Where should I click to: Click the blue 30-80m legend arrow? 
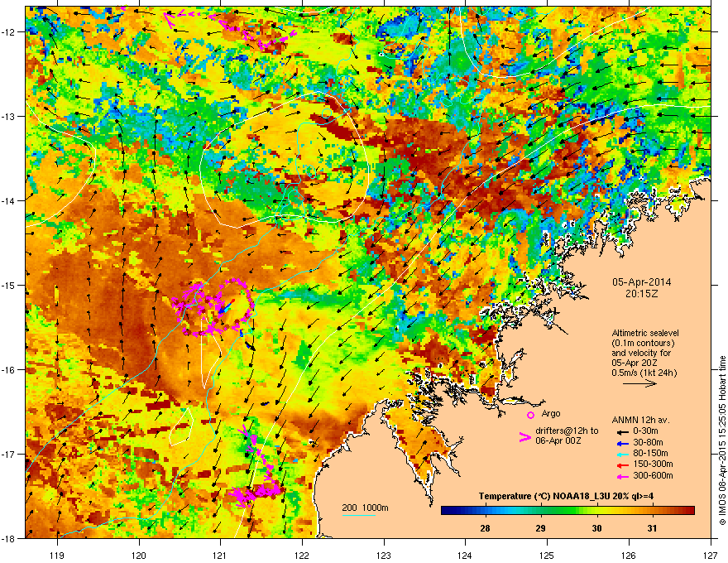tap(622, 443)
